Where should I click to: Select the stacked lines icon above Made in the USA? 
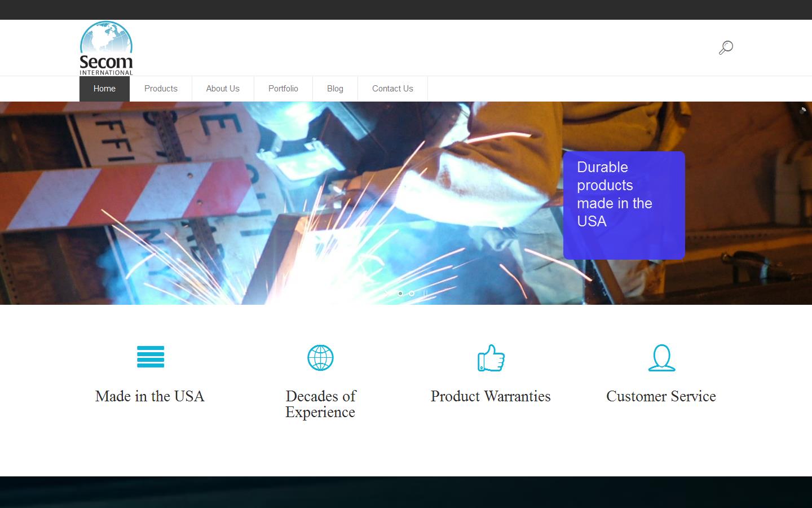point(150,357)
